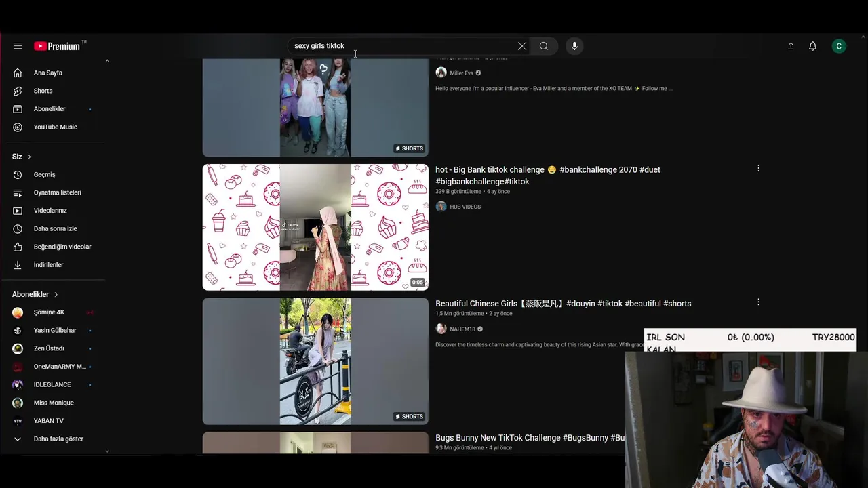Open more options for Big Bank video
Viewport: 868px width, 488px height.
coord(758,168)
